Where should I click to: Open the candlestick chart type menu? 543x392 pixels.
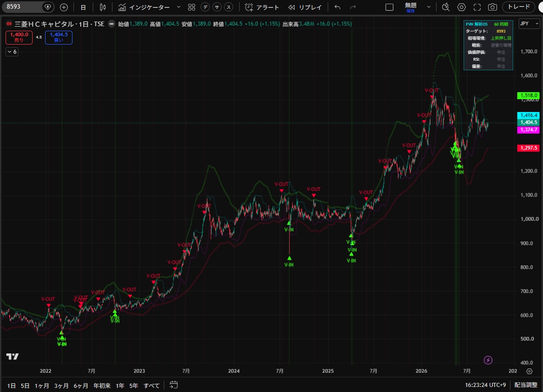[x=103, y=7]
